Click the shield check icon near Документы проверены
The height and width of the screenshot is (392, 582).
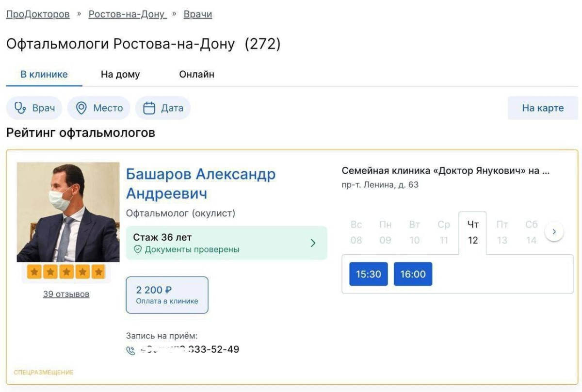[x=138, y=249]
